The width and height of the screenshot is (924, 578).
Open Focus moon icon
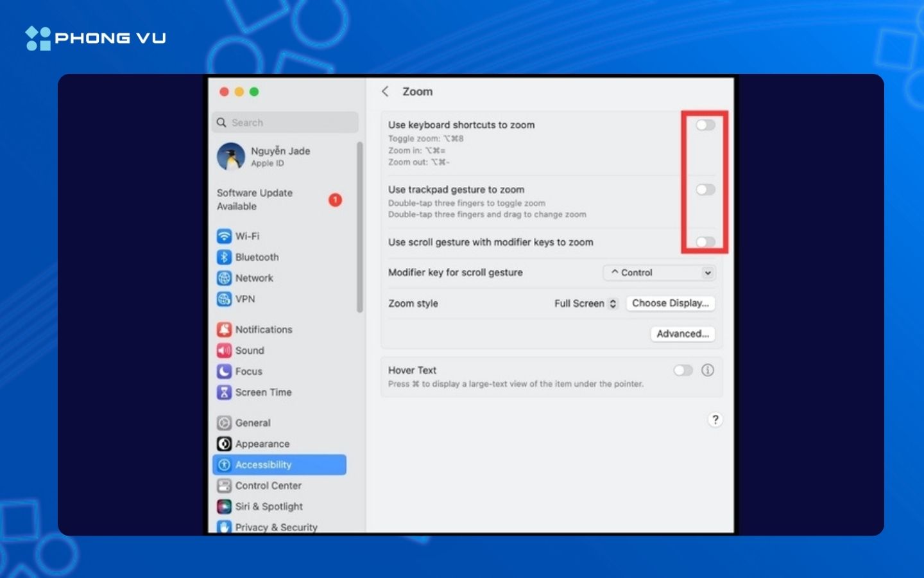pos(224,371)
